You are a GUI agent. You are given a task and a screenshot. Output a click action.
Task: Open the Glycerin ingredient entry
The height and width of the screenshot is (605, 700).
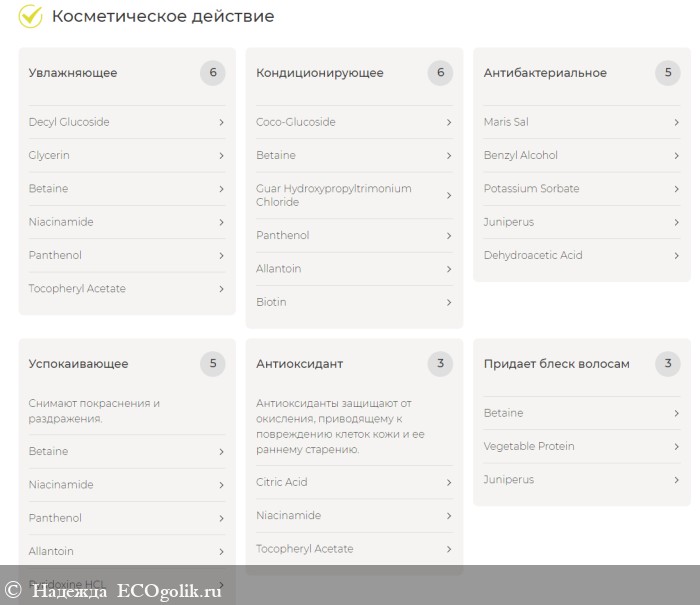click(x=50, y=156)
